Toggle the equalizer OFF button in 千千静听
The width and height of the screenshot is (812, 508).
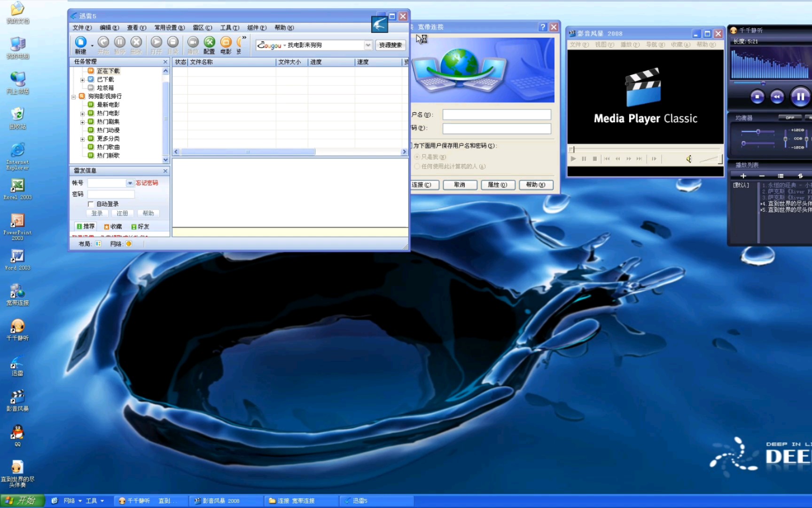click(x=790, y=118)
